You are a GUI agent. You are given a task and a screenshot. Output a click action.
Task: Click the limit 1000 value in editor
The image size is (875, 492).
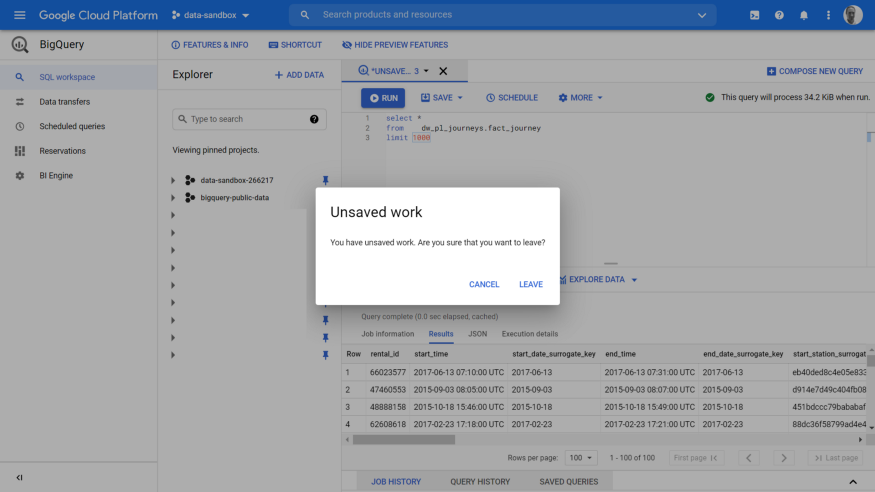pos(421,138)
